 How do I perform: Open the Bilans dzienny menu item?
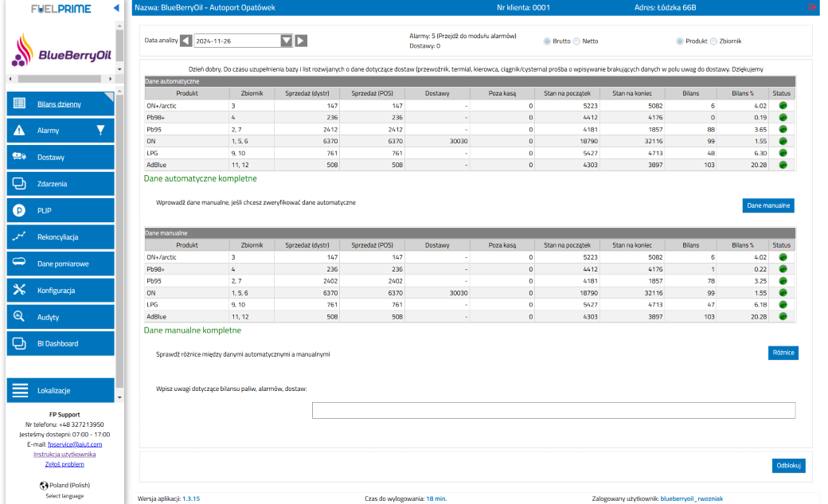(61, 104)
